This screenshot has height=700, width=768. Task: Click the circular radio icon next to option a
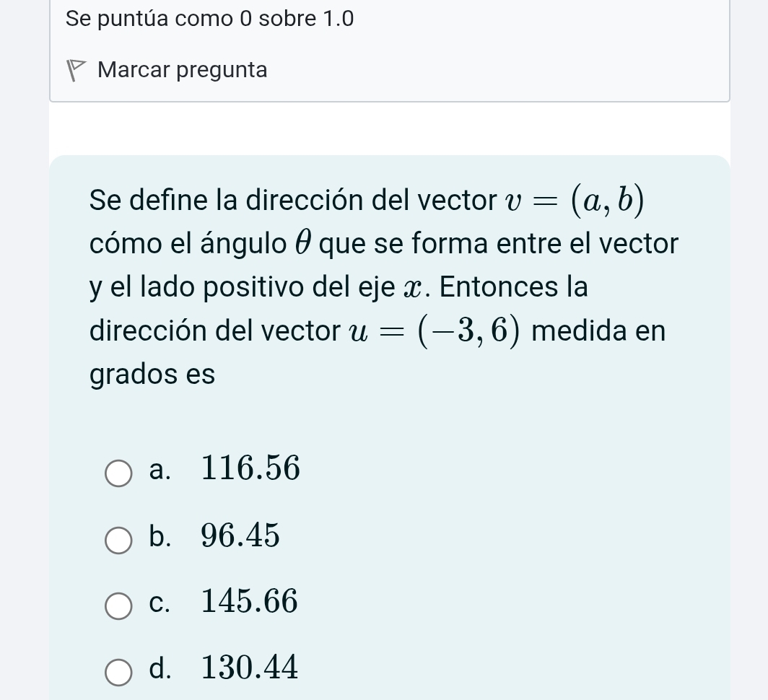point(118,474)
